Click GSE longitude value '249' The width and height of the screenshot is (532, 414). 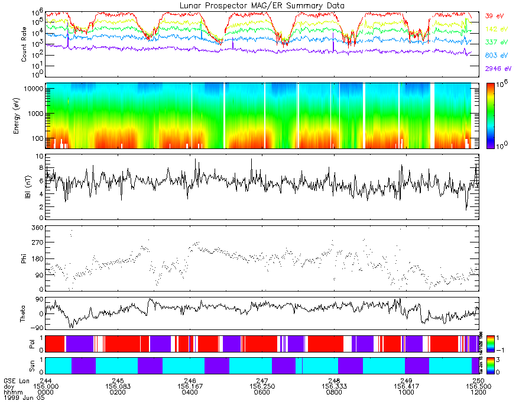pos(406,381)
